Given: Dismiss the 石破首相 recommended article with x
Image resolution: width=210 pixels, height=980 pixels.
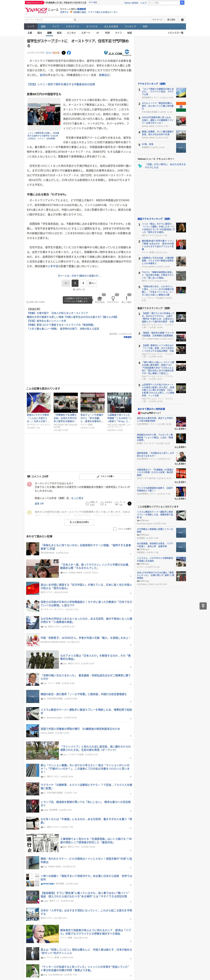Looking at the screenshot, I should coord(130,554).
